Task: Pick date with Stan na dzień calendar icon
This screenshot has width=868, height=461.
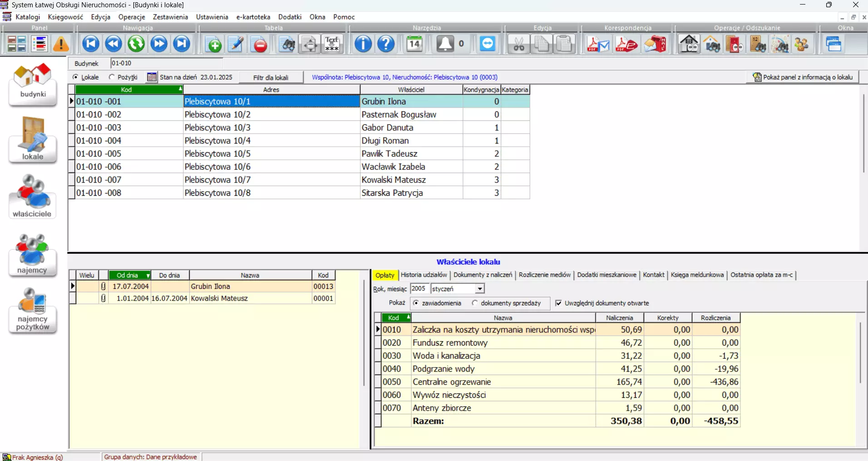Action: click(x=152, y=77)
